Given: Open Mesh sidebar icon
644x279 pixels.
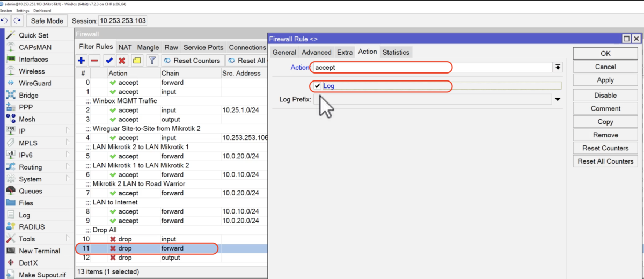Looking at the screenshot, I should pos(11,119).
